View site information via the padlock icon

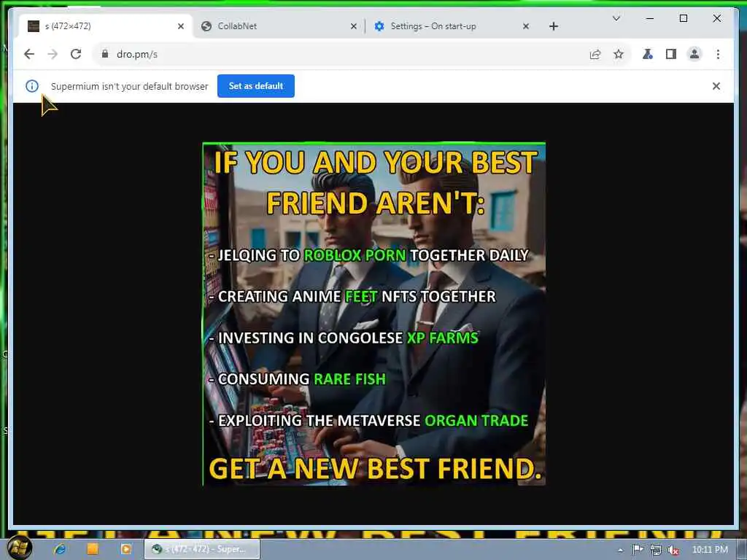coord(105,54)
